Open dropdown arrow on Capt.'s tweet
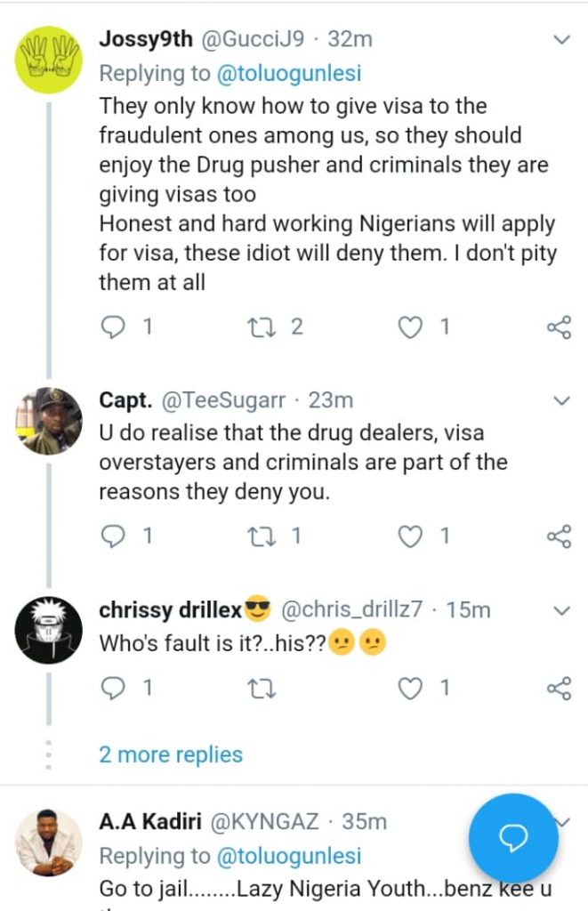 pos(561,401)
